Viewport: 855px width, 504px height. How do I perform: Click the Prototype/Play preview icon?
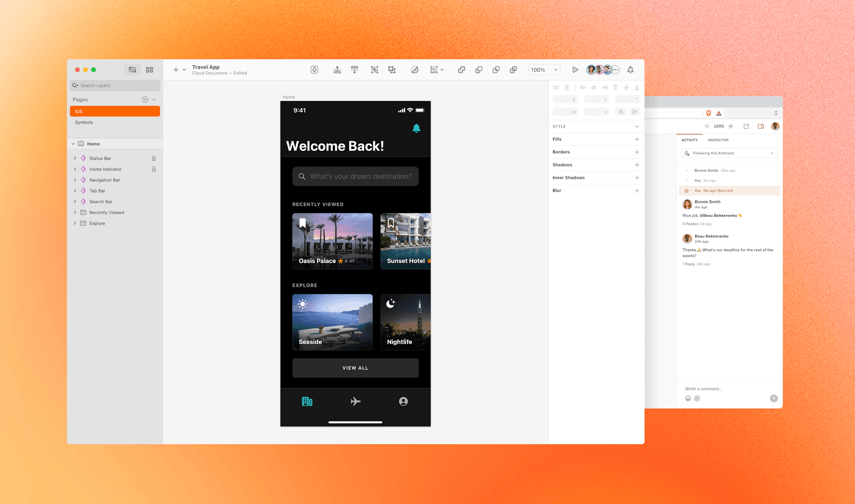click(574, 69)
